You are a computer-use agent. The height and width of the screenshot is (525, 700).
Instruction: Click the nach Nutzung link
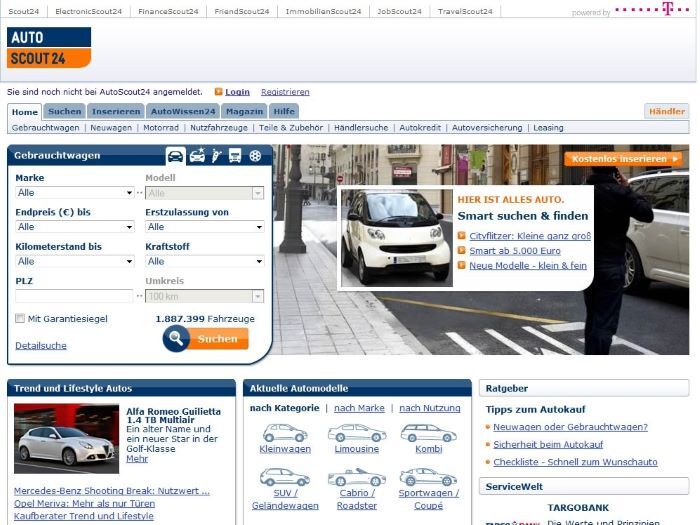pos(429,408)
